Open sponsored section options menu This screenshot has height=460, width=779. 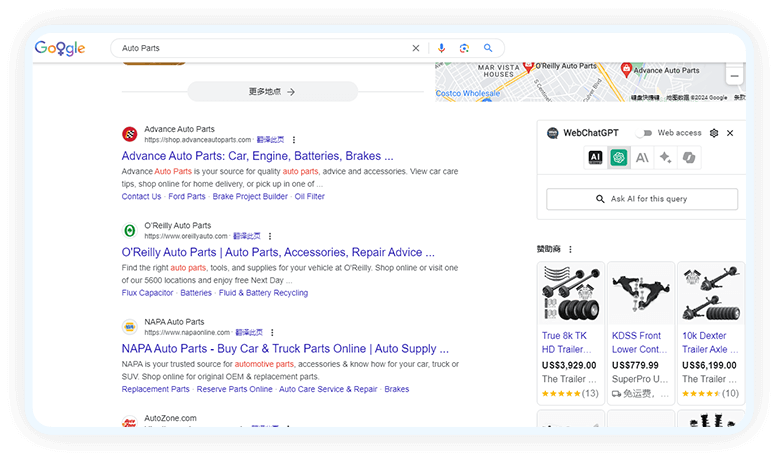[570, 249]
